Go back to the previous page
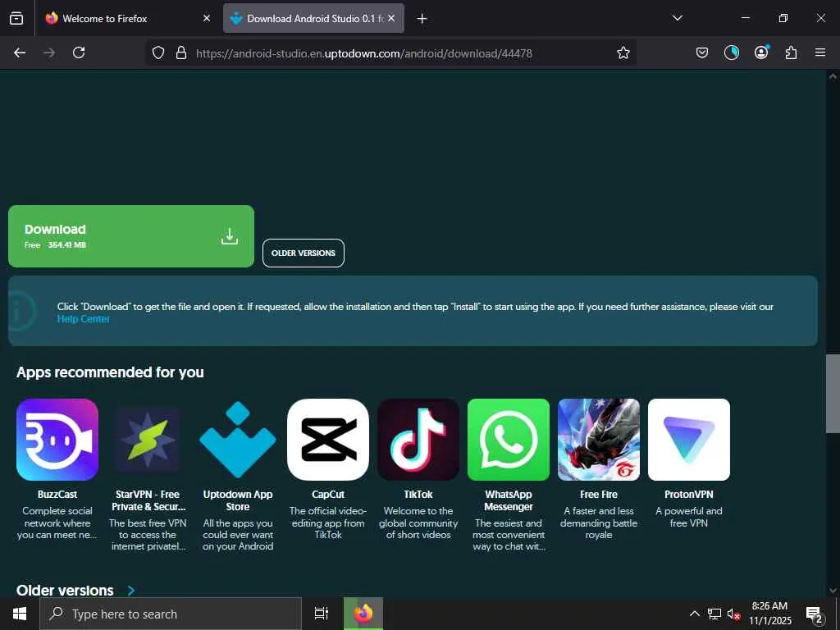 point(20,52)
